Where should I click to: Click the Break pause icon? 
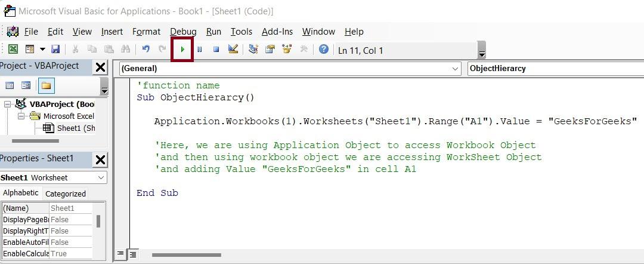(200, 50)
